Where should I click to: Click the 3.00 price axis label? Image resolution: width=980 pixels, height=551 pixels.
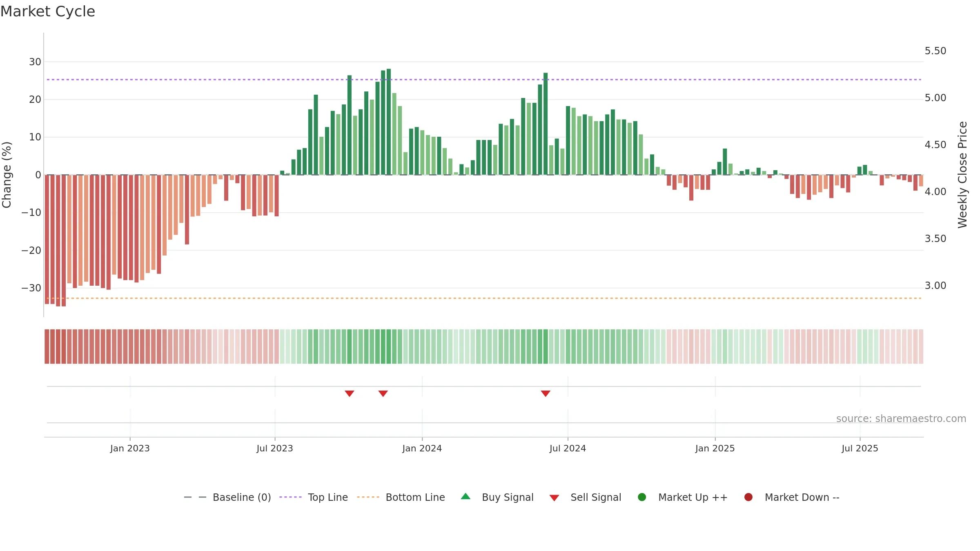pyautogui.click(x=935, y=286)
